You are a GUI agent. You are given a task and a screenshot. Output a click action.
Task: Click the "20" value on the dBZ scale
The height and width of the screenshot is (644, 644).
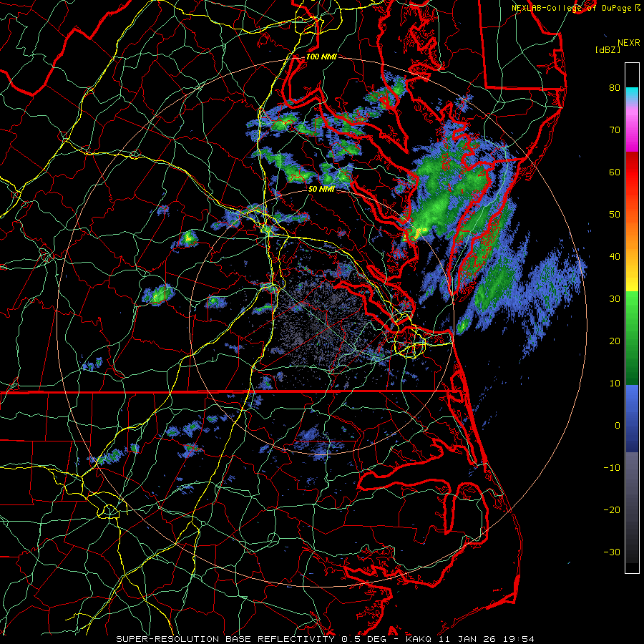(x=615, y=341)
